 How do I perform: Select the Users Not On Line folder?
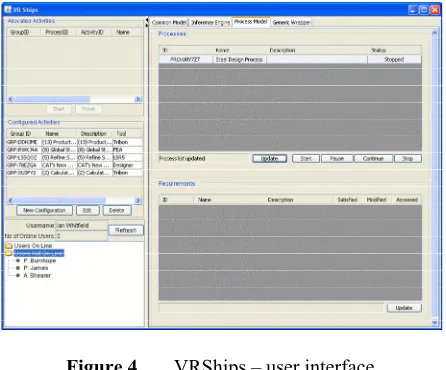pos(39,253)
